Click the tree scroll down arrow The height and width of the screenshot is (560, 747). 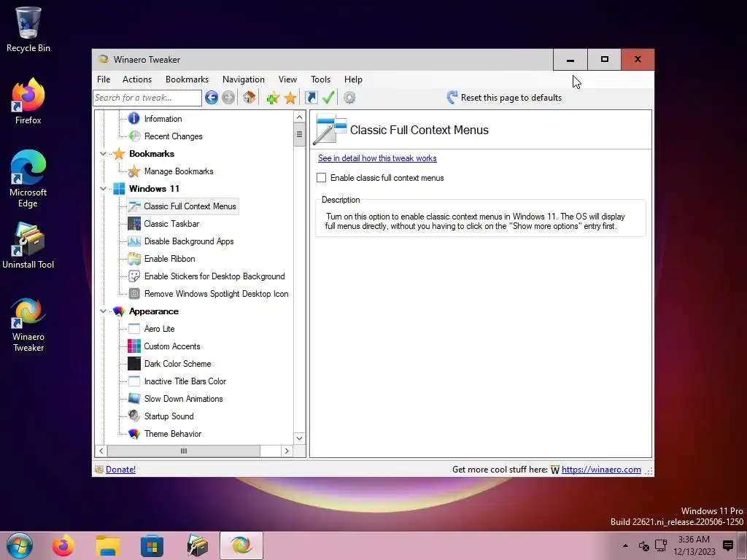[299, 438]
